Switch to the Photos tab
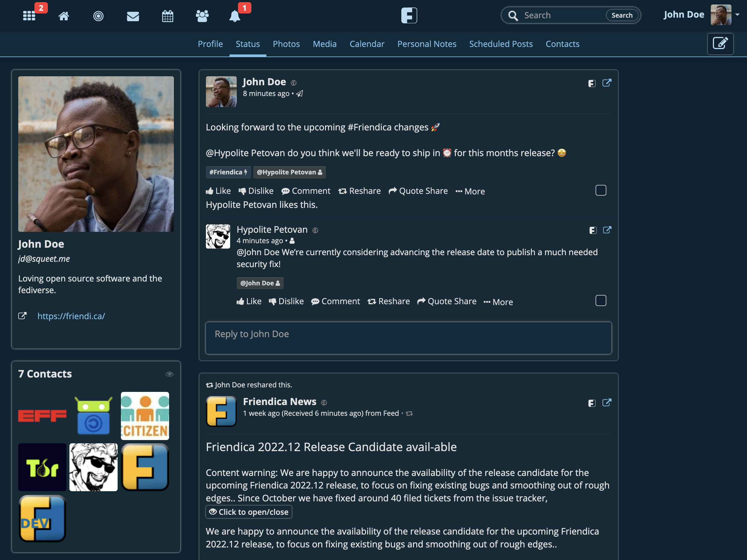The image size is (747, 560). click(286, 44)
